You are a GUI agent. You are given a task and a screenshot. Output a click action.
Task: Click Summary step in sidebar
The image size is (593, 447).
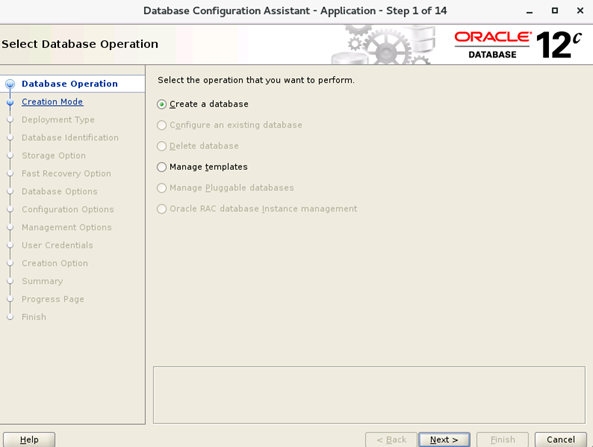point(42,281)
